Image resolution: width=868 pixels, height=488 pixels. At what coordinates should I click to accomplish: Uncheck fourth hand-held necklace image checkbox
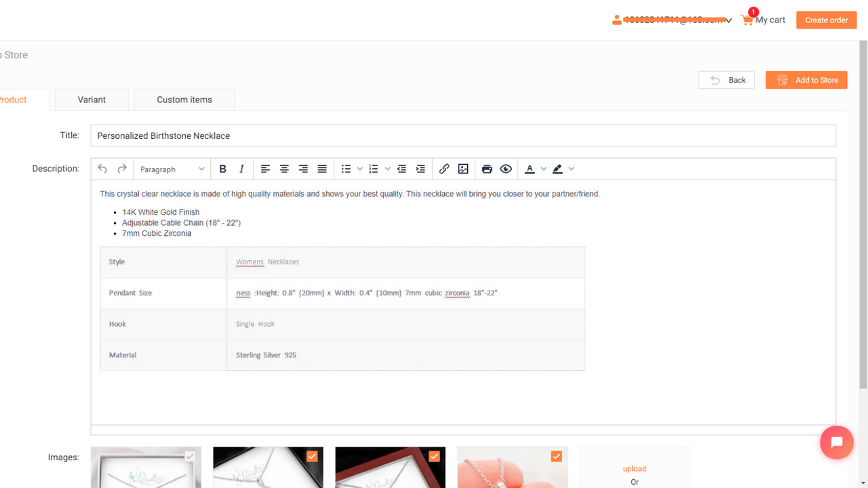click(x=556, y=456)
